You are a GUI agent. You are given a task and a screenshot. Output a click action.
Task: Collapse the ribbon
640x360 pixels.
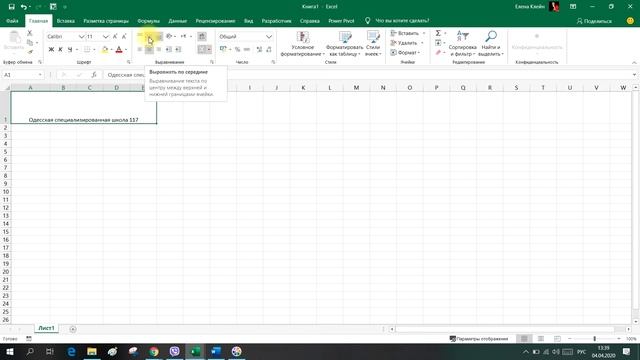pyautogui.click(x=634, y=62)
